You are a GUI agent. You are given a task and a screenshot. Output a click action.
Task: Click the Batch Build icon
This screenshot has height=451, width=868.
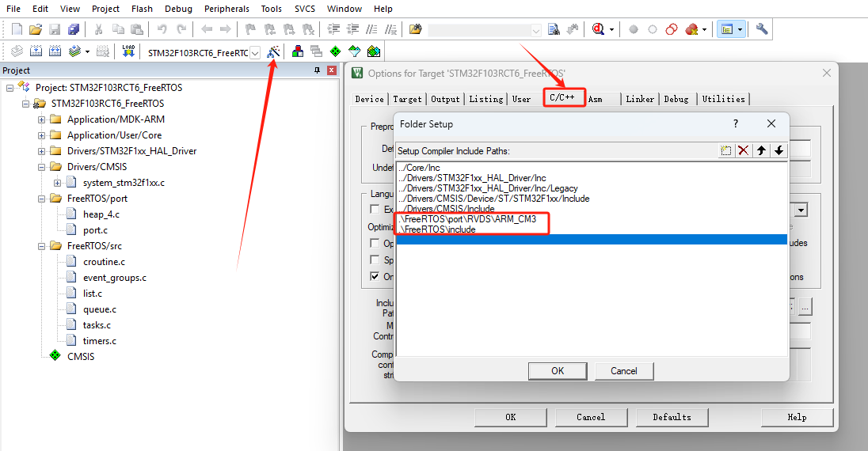74,51
